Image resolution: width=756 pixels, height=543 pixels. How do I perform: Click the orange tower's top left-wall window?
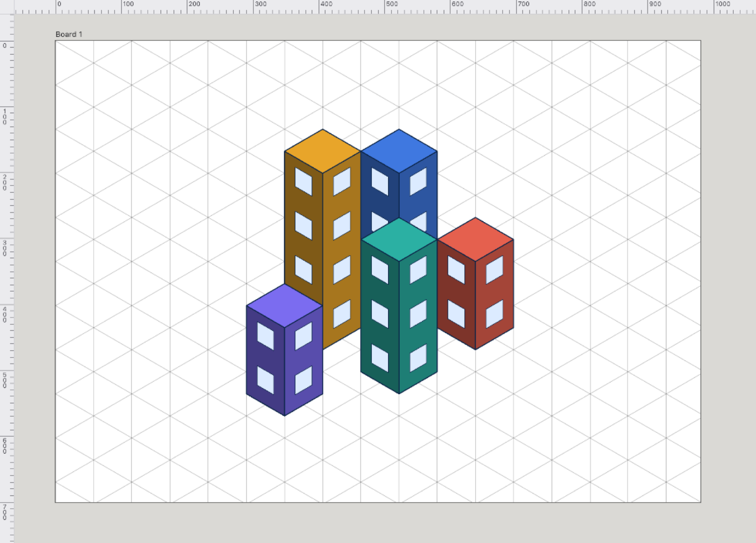click(x=303, y=182)
